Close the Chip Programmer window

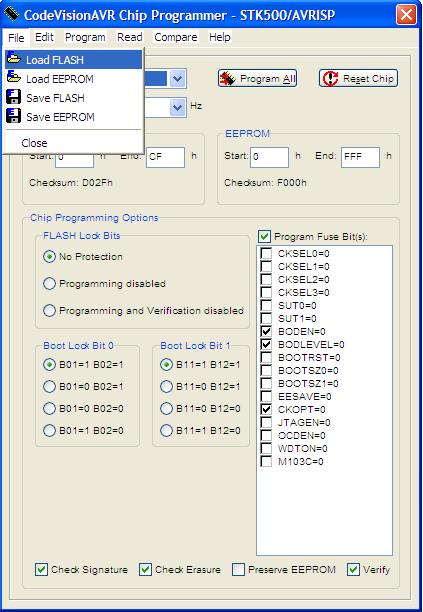[x=406, y=15]
